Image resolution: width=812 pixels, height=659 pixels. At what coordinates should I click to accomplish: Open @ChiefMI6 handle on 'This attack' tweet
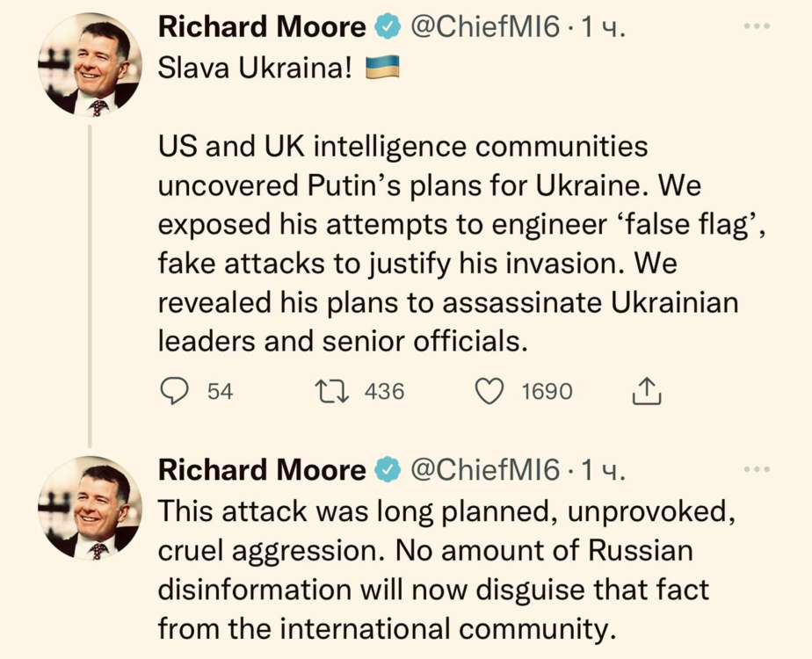click(x=485, y=471)
